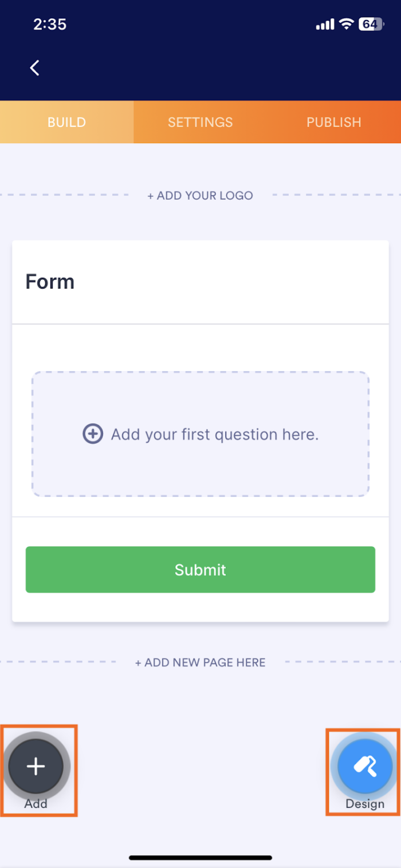The width and height of the screenshot is (401, 868).
Task: Tap the 2:35 clock in the status bar
Action: pyautogui.click(x=50, y=24)
